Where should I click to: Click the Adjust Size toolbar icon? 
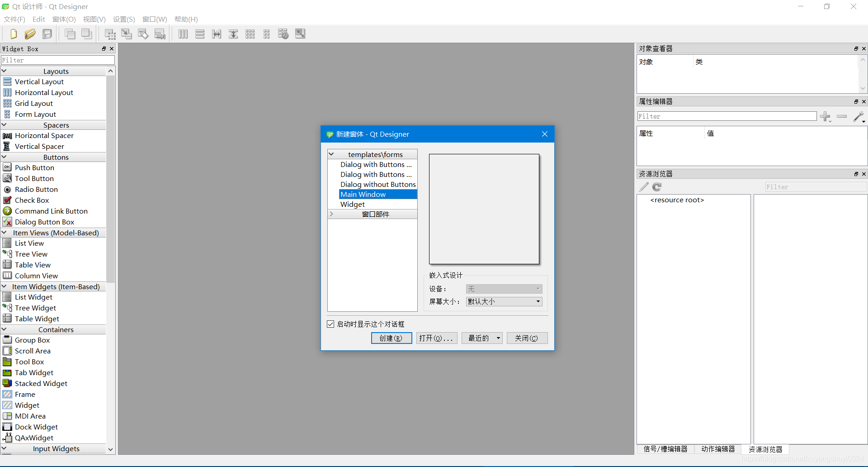(300, 34)
